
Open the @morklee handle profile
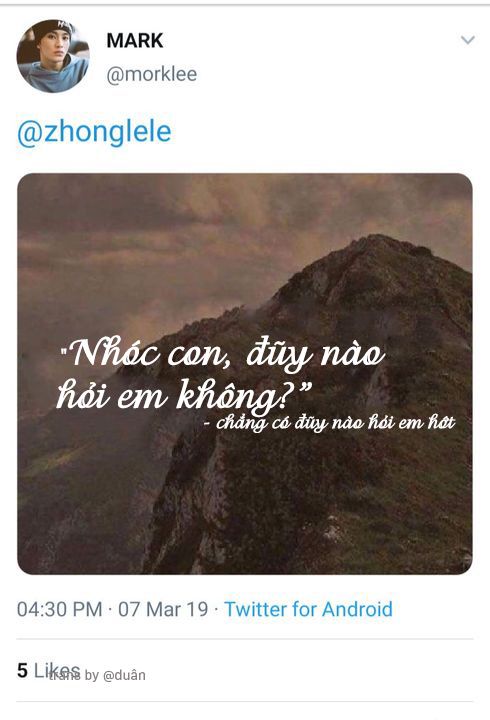pyautogui.click(x=152, y=74)
